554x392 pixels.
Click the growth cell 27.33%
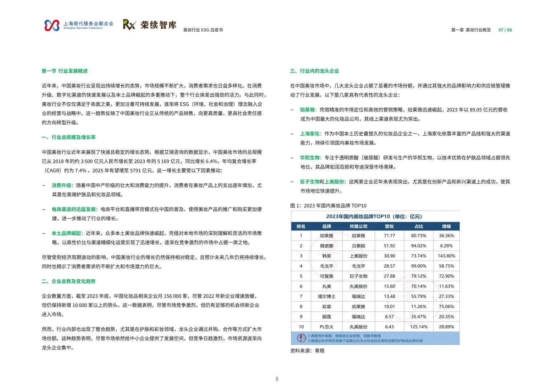pyautogui.click(x=446, y=297)
